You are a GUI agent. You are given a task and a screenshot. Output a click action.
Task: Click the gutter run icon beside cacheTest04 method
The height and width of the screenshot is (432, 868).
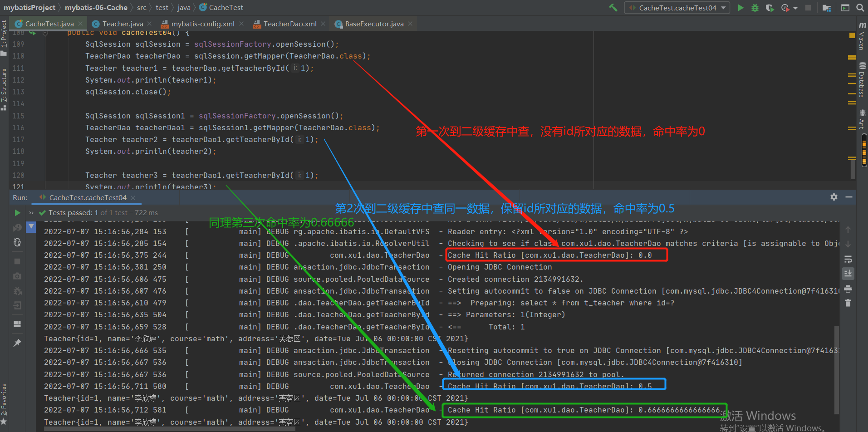pos(33,33)
